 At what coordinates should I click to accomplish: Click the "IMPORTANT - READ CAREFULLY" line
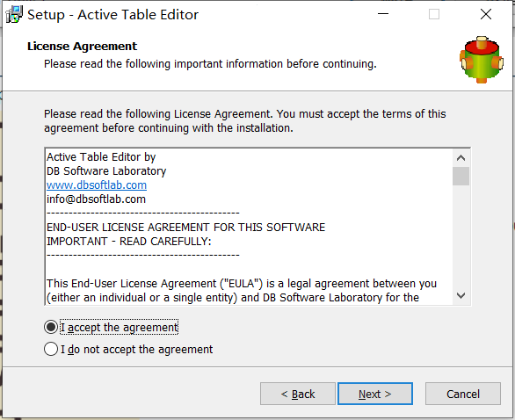coord(128,242)
